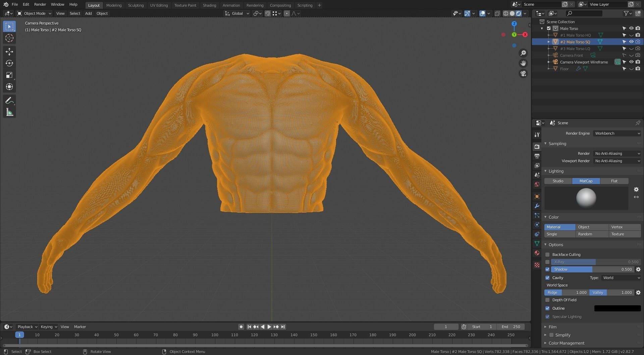Open the Texture properties checker icon

(x=537, y=265)
